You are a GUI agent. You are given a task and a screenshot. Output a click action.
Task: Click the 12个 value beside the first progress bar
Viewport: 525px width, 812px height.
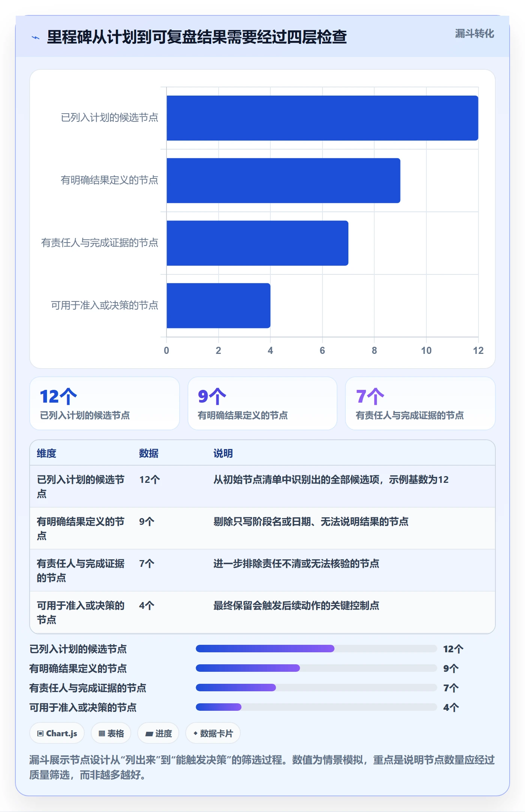tap(453, 649)
